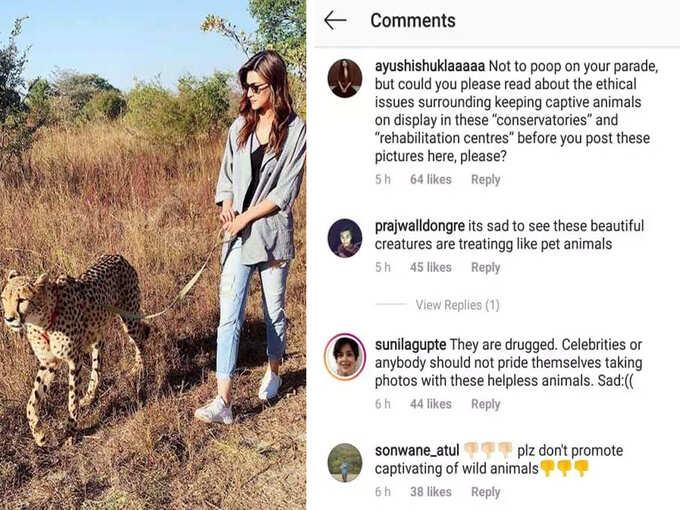Viewport: 680px width, 510px height.
Task: View the 45 likes list
Action: [x=431, y=268]
